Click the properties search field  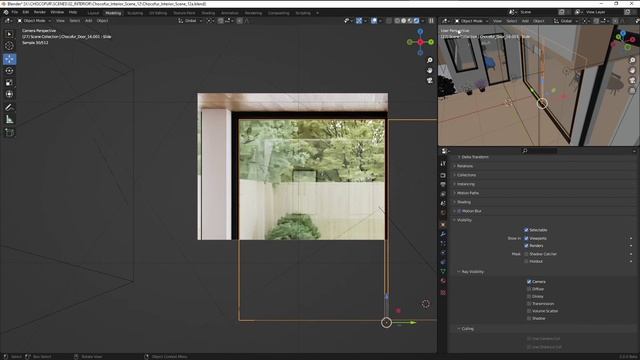539,151
